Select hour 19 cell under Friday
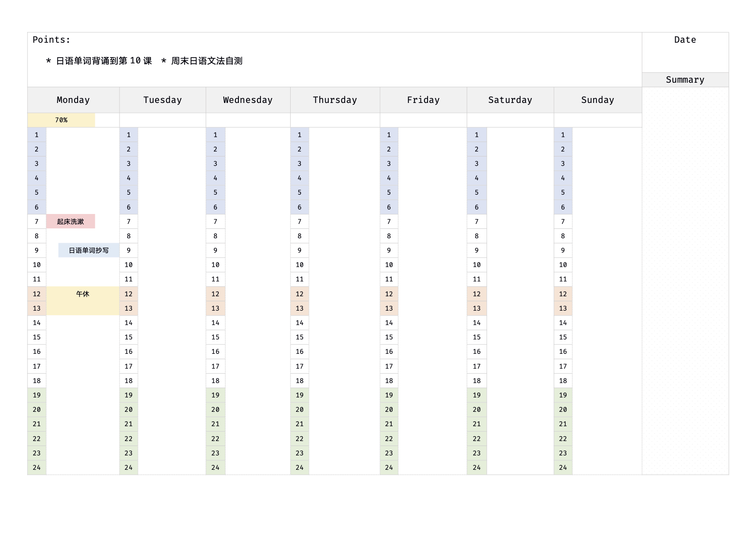756x535 pixels. [389, 395]
